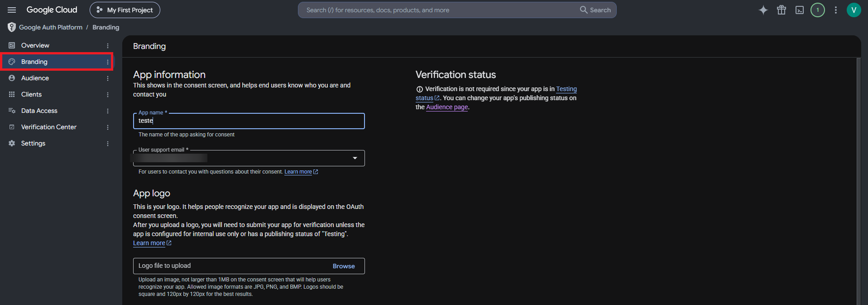The width and height of the screenshot is (868, 305).
Task: Expand the User support email dropdown
Action: click(x=249, y=158)
